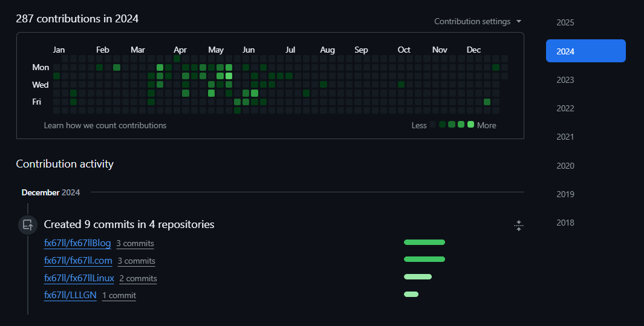644x326 pixels.
Task: Jump to the 2018 contributions year
Action: tap(565, 223)
